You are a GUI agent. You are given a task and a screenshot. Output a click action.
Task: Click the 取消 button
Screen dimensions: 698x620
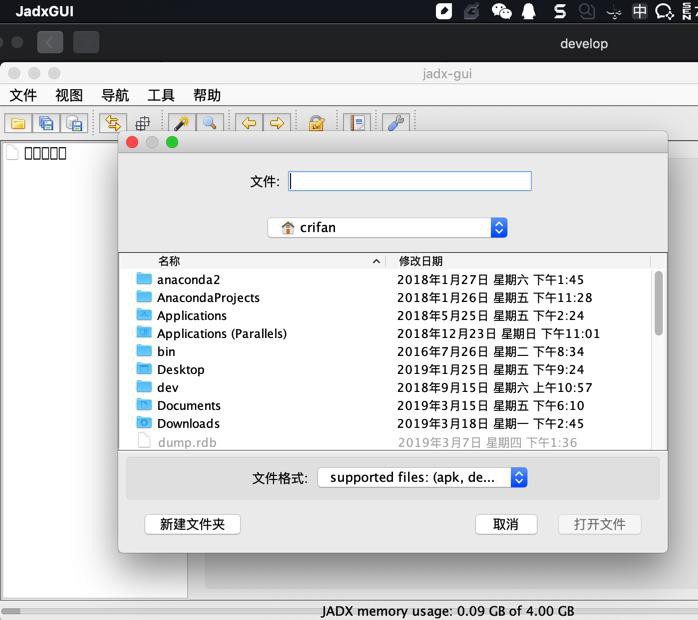coord(506,524)
